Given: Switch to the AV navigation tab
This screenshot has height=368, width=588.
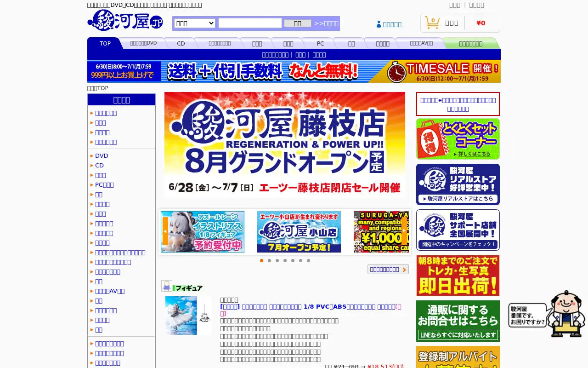Looking at the screenshot, I should 421,43.
